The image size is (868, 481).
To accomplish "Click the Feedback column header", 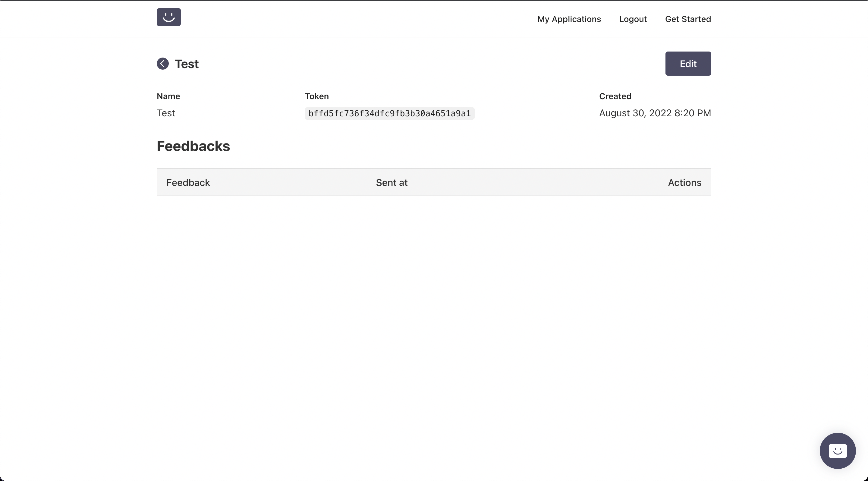I will tap(188, 183).
